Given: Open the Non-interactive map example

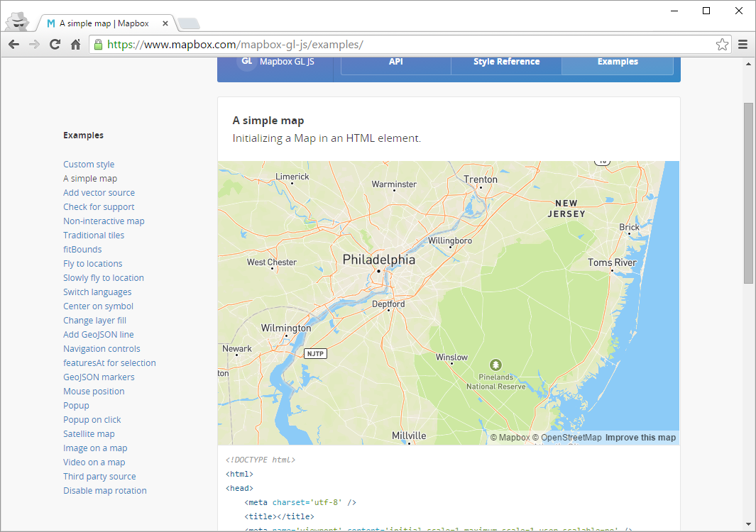Looking at the screenshot, I should click(104, 221).
